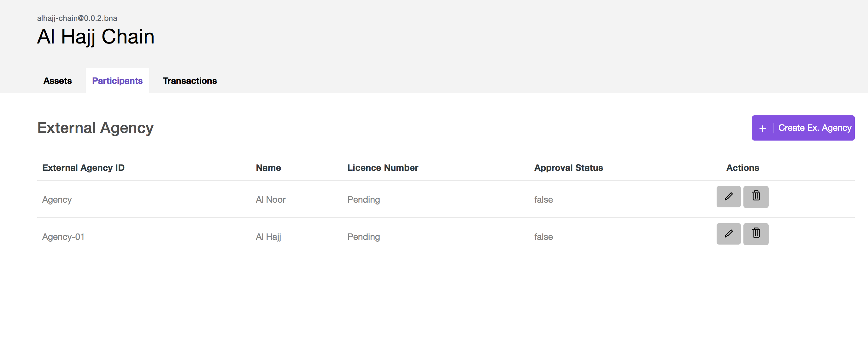Image resolution: width=868 pixels, height=341 pixels.
Task: Click the External Agency ID column header
Action: pos(83,168)
